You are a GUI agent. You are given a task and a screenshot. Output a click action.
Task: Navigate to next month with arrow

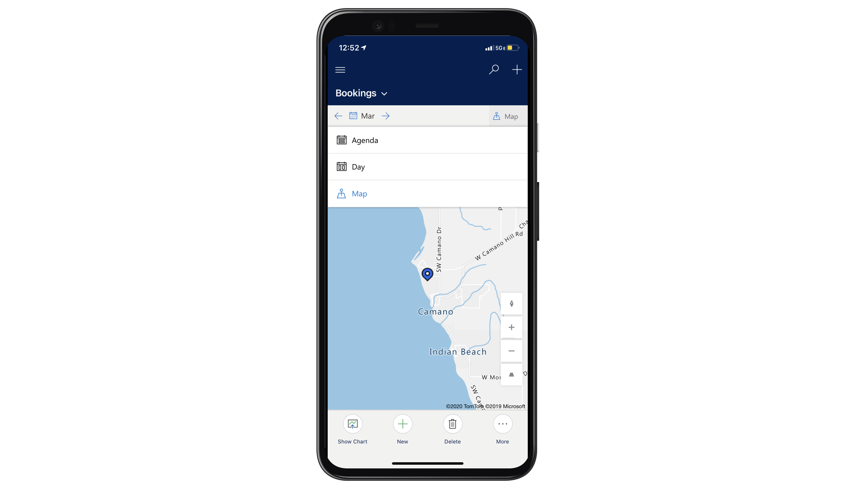[386, 116]
